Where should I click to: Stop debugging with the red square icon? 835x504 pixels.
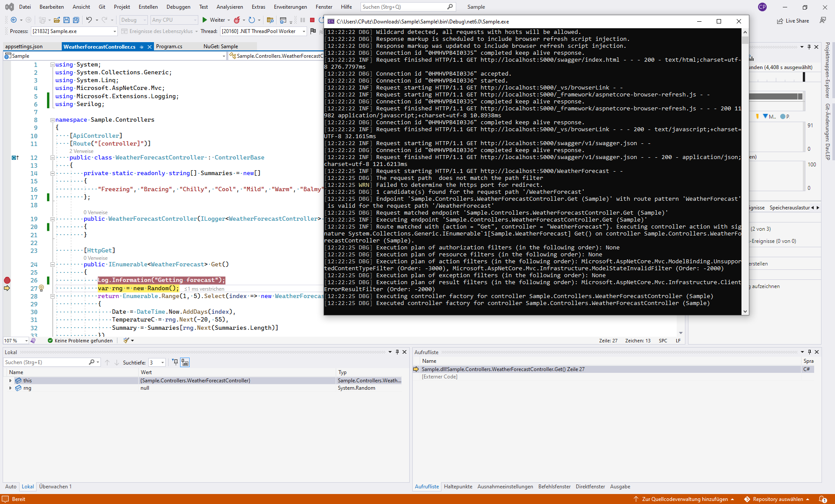pyautogui.click(x=311, y=20)
